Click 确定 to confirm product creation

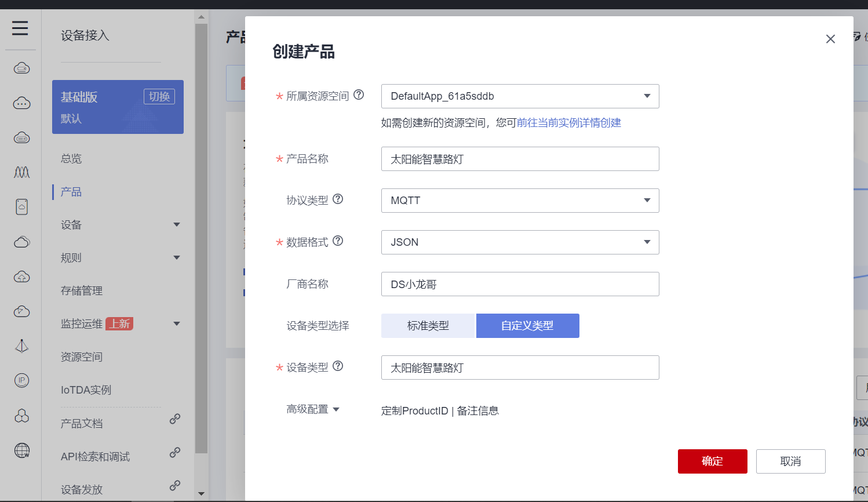pos(712,461)
